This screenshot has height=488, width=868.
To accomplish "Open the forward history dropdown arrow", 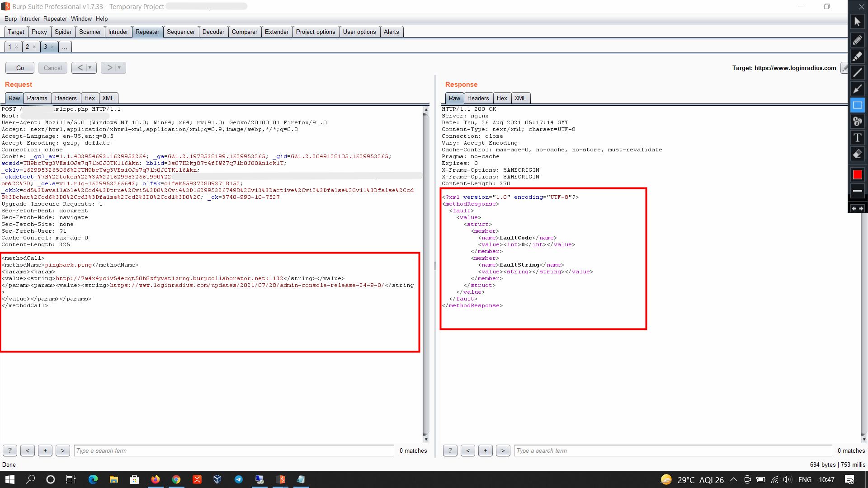I will pos(120,68).
